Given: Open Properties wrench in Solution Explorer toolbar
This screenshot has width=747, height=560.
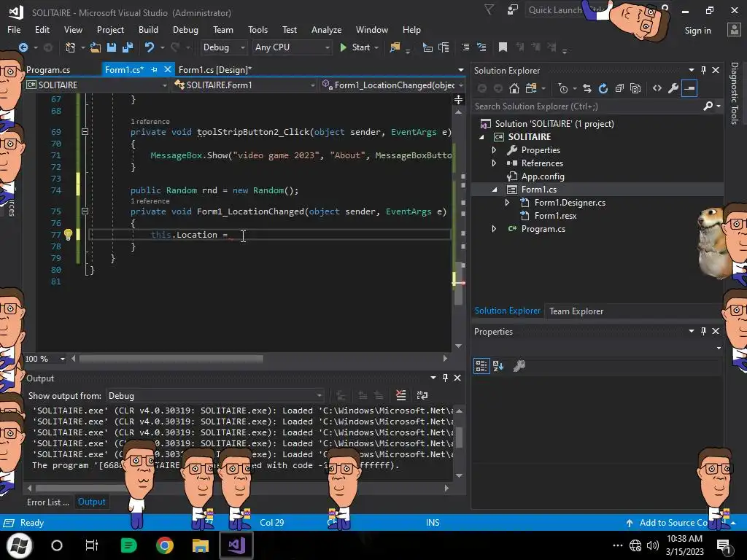Looking at the screenshot, I should pyautogui.click(x=673, y=88).
